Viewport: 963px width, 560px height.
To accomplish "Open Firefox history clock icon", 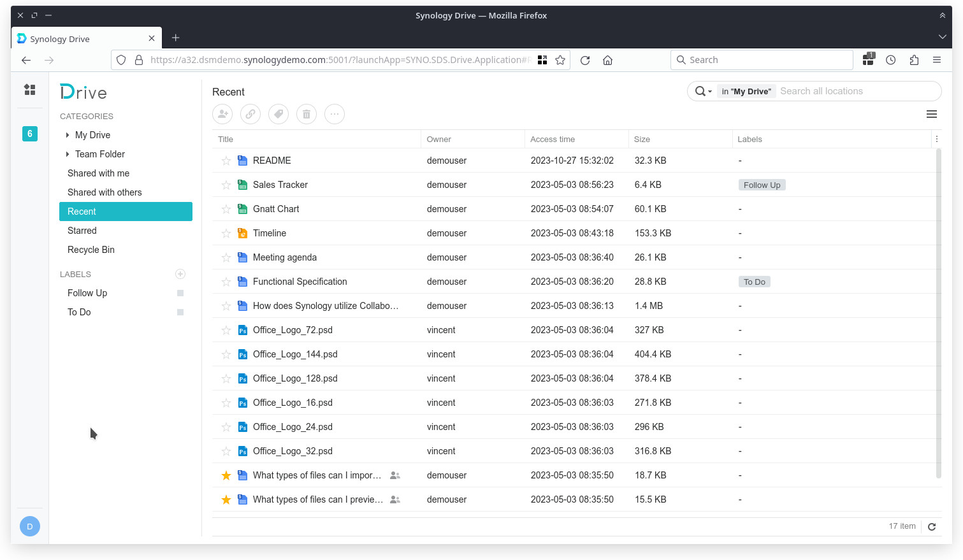I will 891,60.
